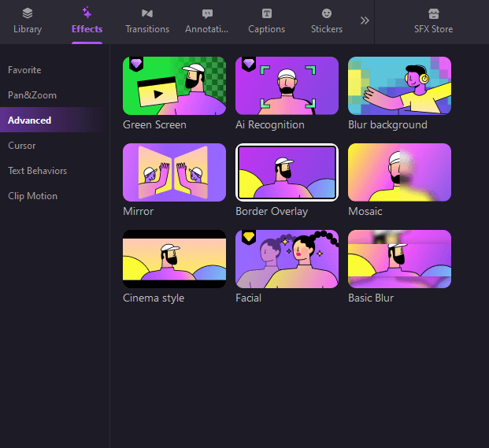Select the Effects sparkle icon

click(x=87, y=13)
